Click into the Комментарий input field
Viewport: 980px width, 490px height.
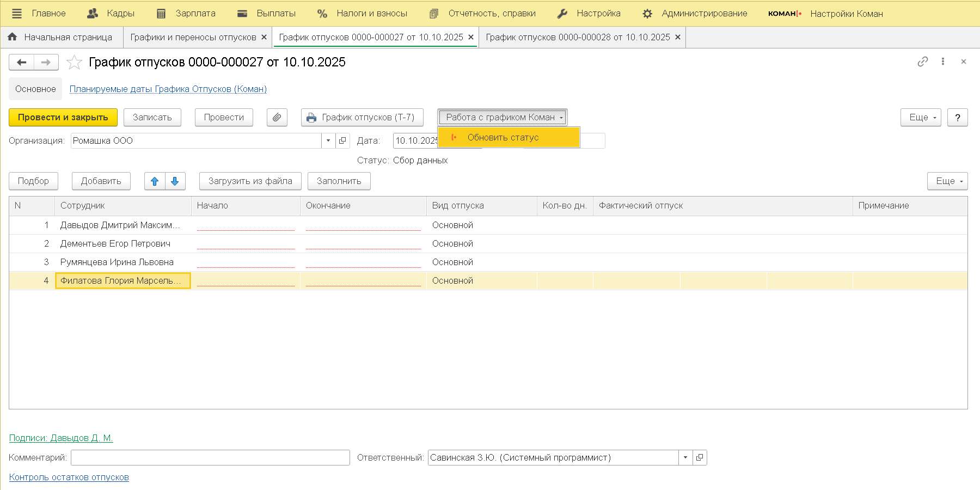[210, 458]
